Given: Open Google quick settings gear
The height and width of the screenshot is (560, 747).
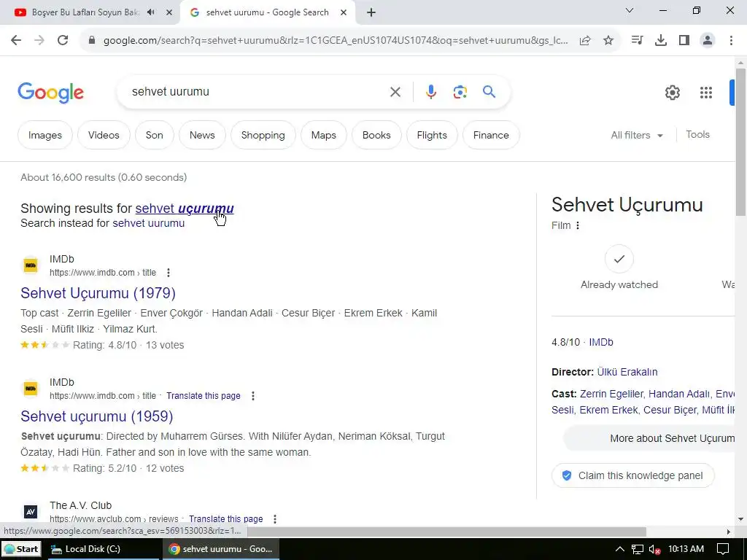Looking at the screenshot, I should pos(673,93).
